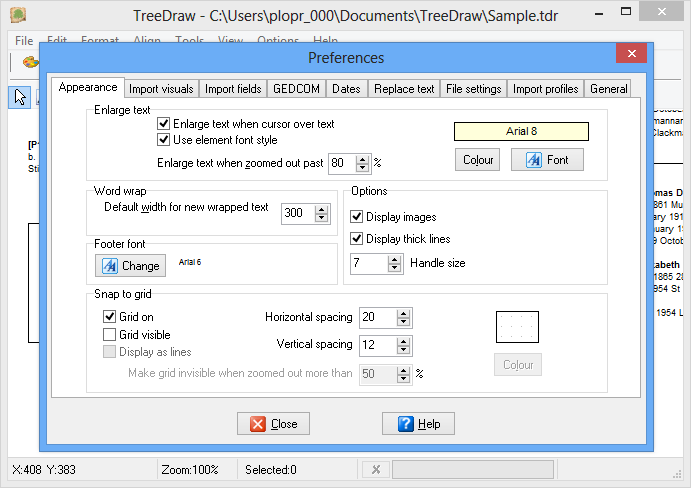Open the Import profiles tab
691x488 pixels.
point(546,89)
